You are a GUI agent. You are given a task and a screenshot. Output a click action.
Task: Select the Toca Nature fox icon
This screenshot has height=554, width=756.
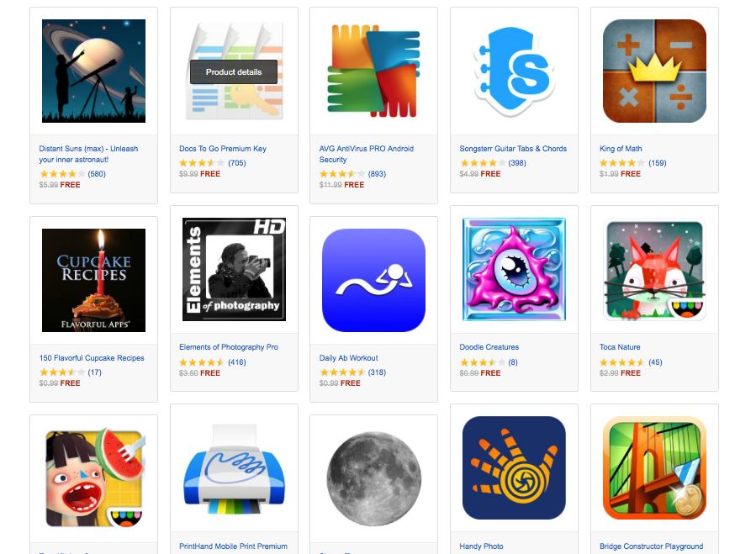coord(654,270)
